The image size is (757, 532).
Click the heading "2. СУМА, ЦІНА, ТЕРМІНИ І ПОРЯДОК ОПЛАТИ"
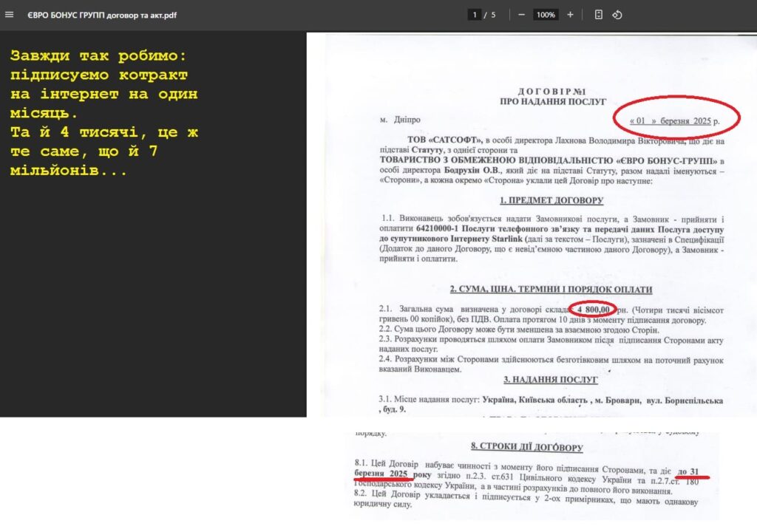click(551, 290)
